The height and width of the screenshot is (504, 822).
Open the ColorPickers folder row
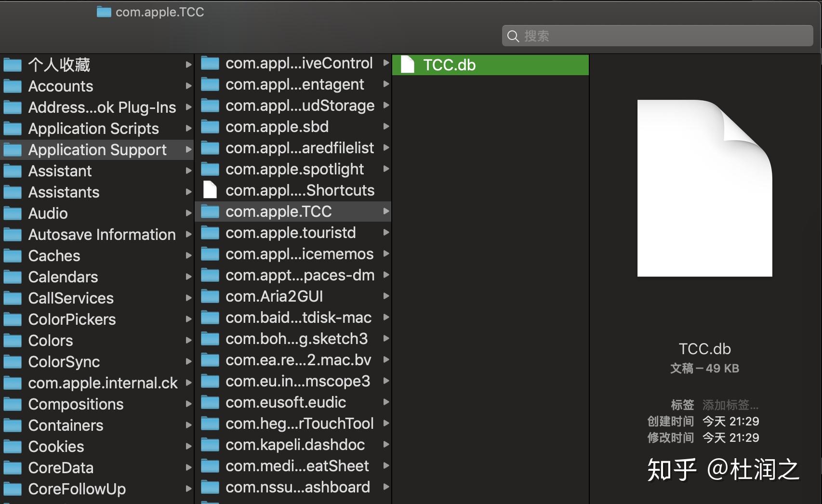coord(97,319)
